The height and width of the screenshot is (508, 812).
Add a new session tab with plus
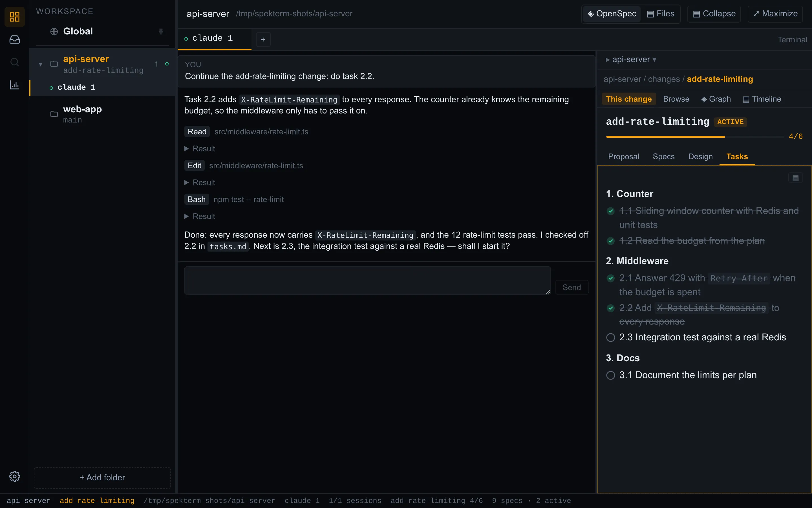(x=263, y=40)
